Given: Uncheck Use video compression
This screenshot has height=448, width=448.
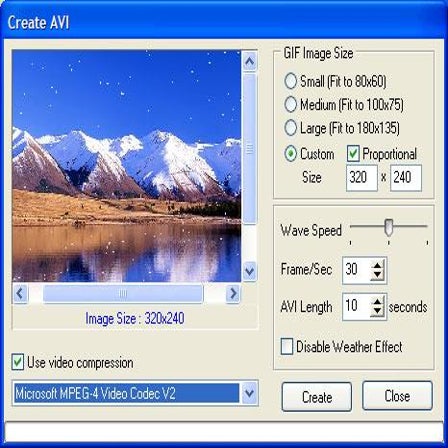Looking at the screenshot, I should point(18,362).
